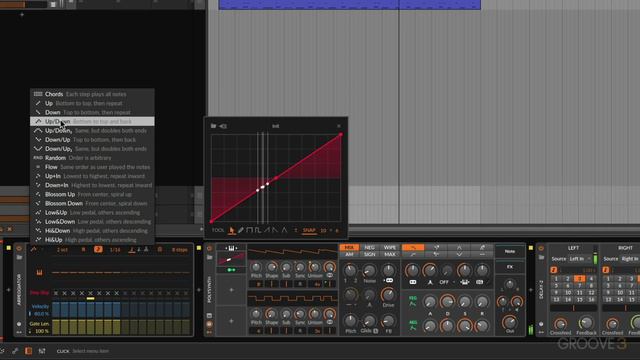Choose Blossom Down from pattern list
This screenshot has height=360, width=640.
(x=92, y=203)
